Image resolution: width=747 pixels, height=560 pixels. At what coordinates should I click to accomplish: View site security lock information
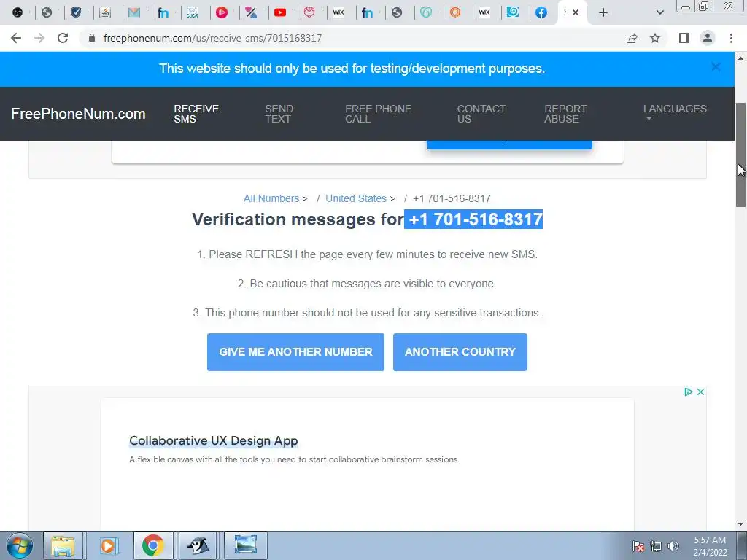tap(92, 38)
